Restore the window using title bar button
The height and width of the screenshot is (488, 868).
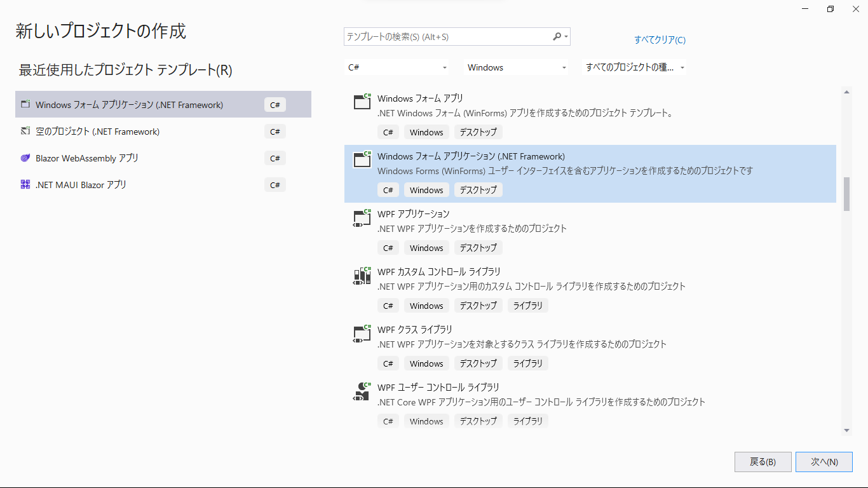click(x=831, y=9)
